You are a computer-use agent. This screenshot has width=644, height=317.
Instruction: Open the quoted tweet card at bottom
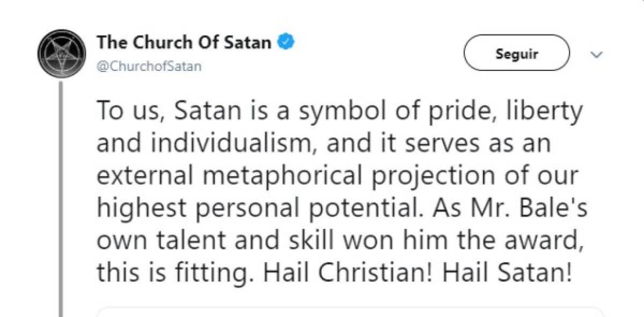pyautogui.click(x=349, y=312)
